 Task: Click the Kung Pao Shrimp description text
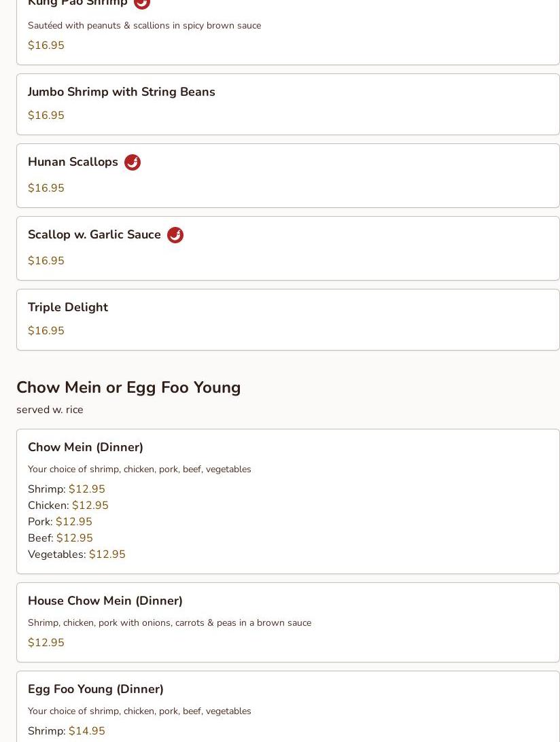click(x=144, y=26)
